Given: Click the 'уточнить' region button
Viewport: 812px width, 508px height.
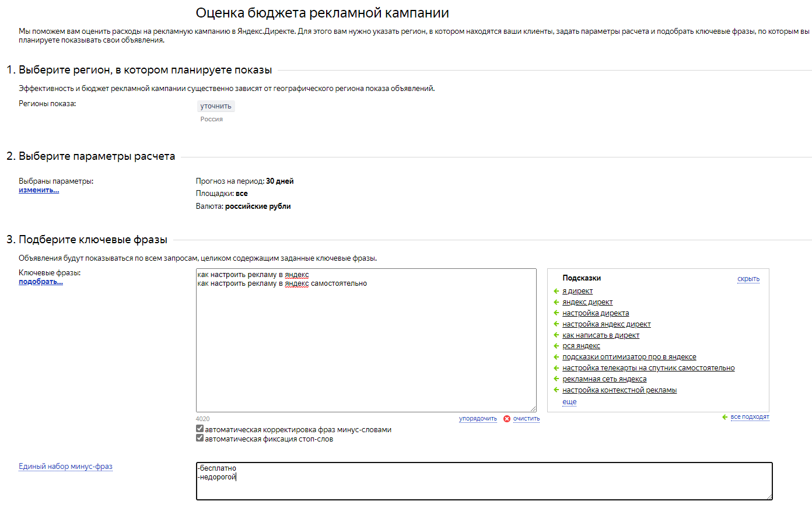Looking at the screenshot, I should pyautogui.click(x=216, y=106).
